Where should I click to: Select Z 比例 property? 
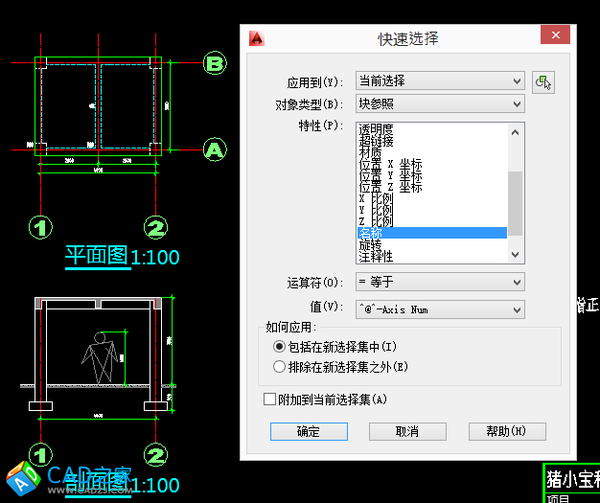pyautogui.click(x=376, y=221)
